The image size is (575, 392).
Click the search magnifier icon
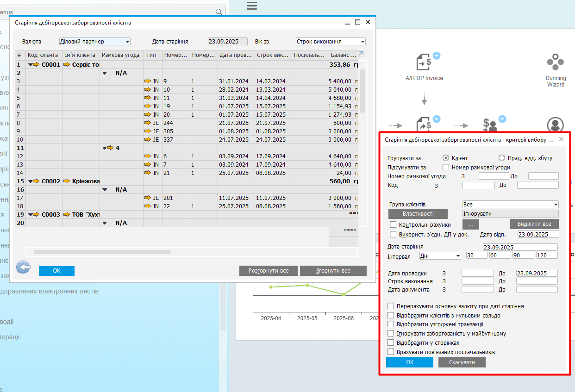coord(219,12)
